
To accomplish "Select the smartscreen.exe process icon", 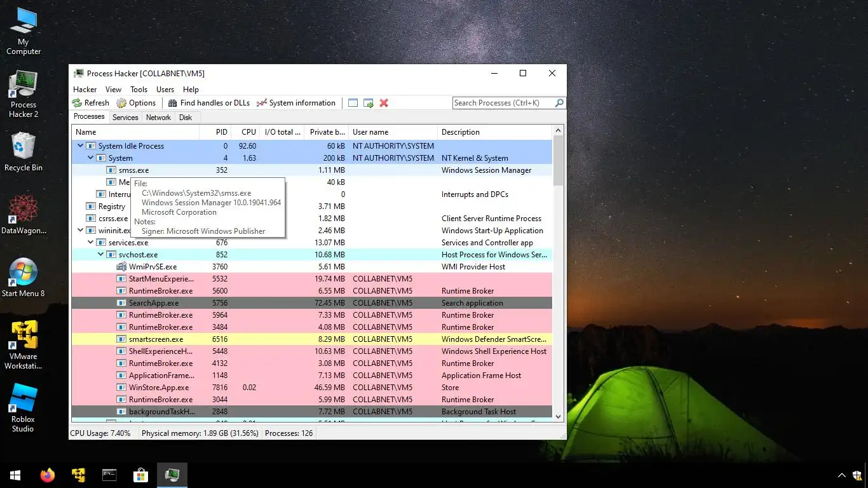I will click(x=122, y=339).
